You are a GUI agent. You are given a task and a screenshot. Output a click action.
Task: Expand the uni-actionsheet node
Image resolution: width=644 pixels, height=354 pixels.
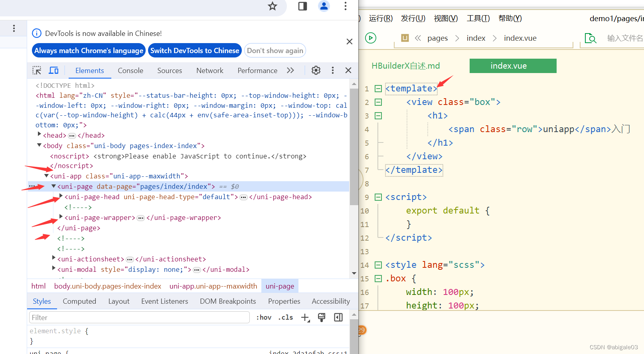tap(54, 258)
